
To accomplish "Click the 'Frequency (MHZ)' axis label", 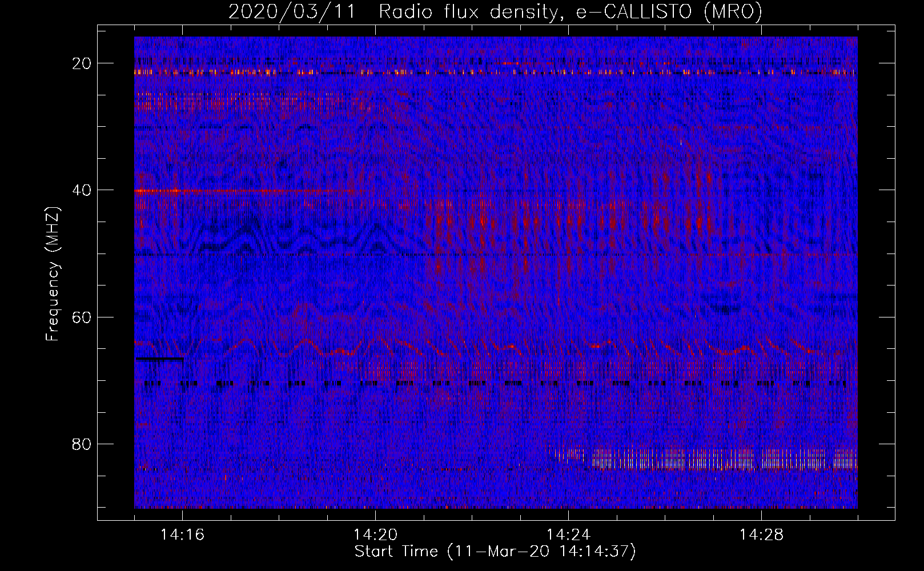I will click(x=52, y=274).
